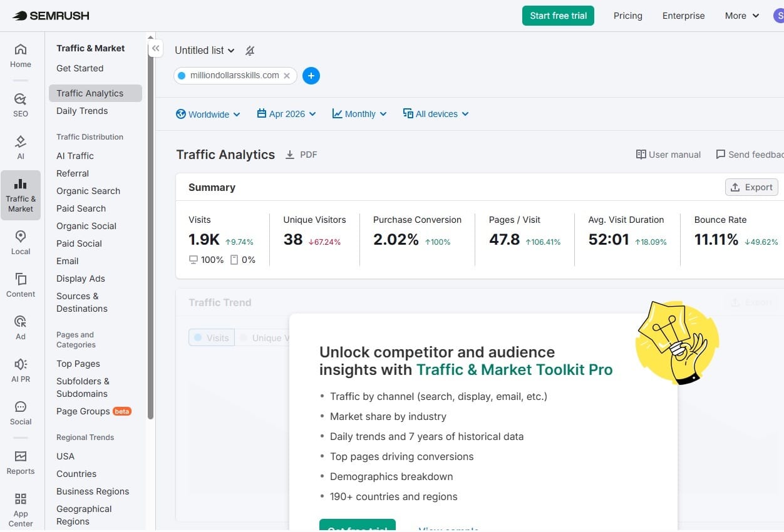Export the Summary data
Screen dimensions: 784x532
point(751,187)
